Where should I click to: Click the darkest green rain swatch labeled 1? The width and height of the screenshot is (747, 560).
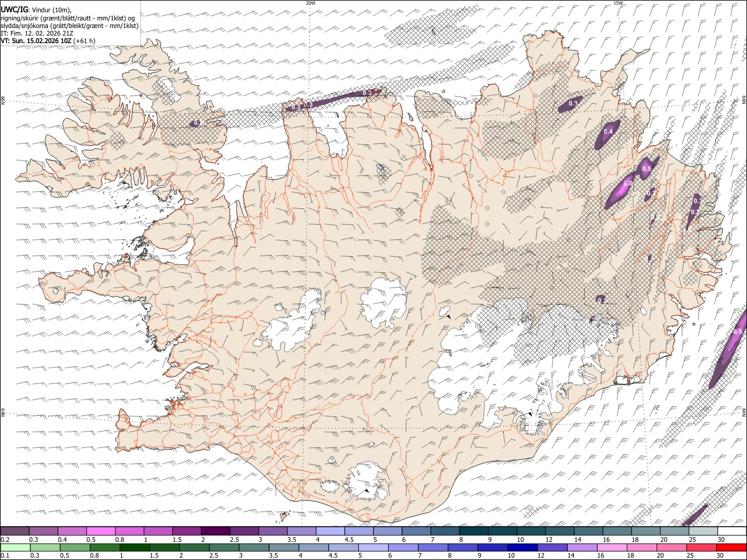coord(135,548)
